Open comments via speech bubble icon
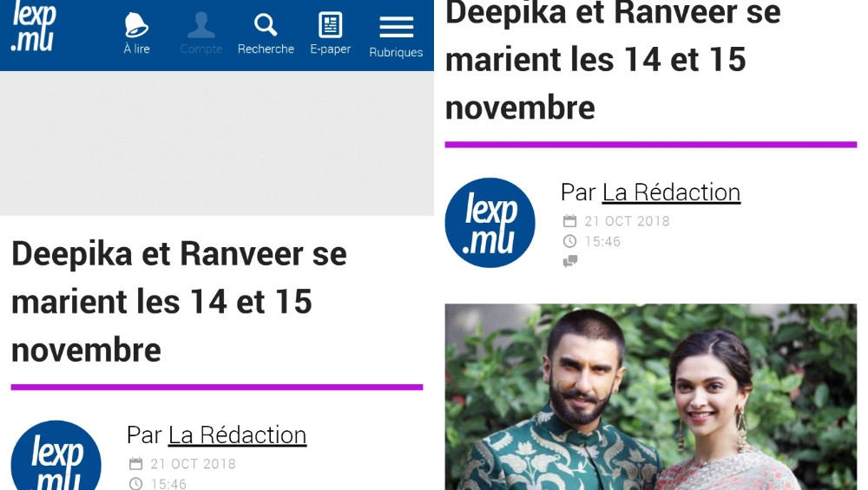 (570, 261)
